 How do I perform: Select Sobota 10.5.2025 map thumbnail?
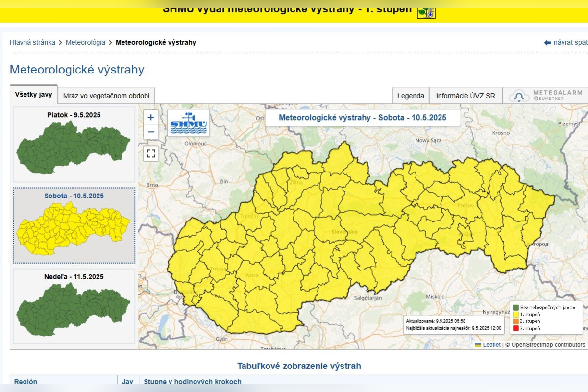pyautogui.click(x=73, y=225)
